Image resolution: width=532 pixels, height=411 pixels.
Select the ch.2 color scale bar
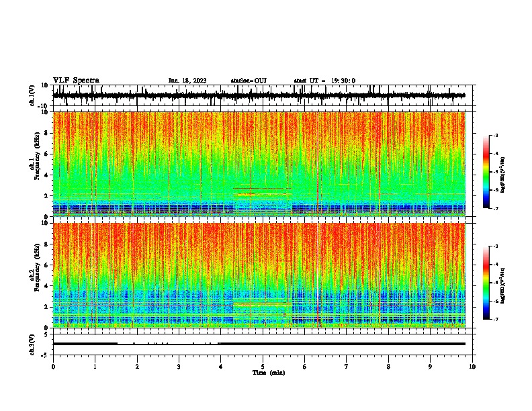tap(486, 283)
